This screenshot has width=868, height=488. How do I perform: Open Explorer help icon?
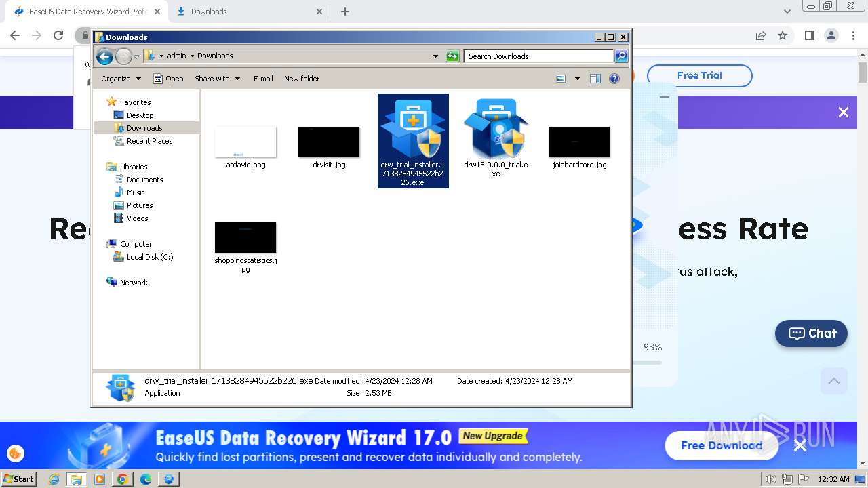(x=614, y=79)
